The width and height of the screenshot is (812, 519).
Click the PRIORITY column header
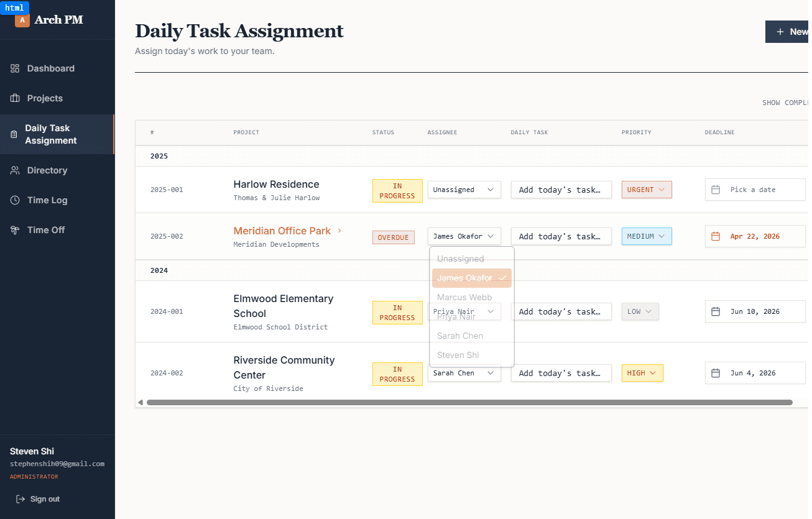[637, 132]
